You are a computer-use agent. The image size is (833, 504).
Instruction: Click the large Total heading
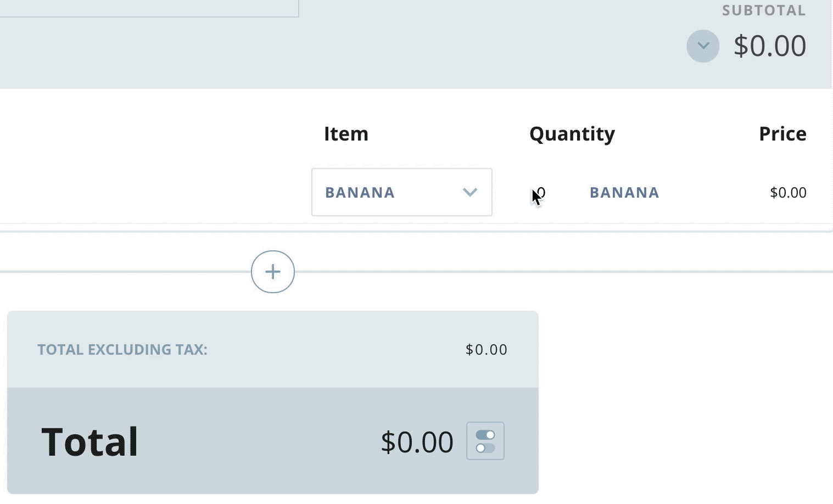tap(90, 441)
